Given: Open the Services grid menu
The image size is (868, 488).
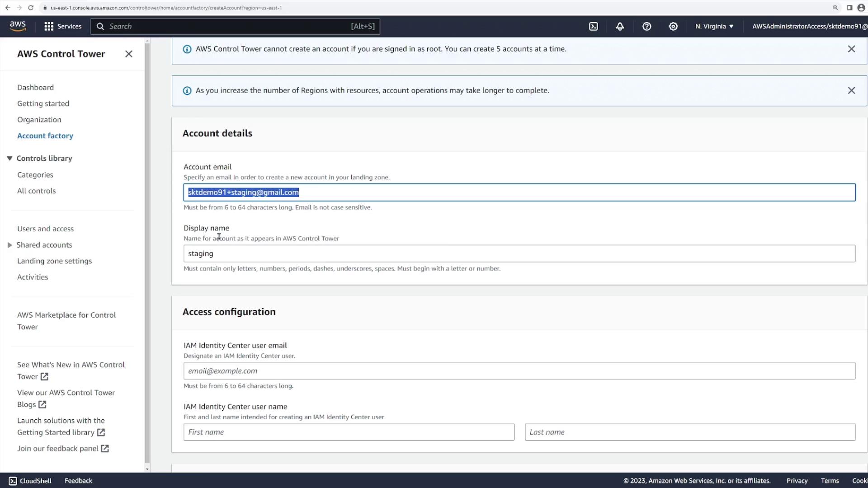Looking at the screenshot, I should (63, 27).
